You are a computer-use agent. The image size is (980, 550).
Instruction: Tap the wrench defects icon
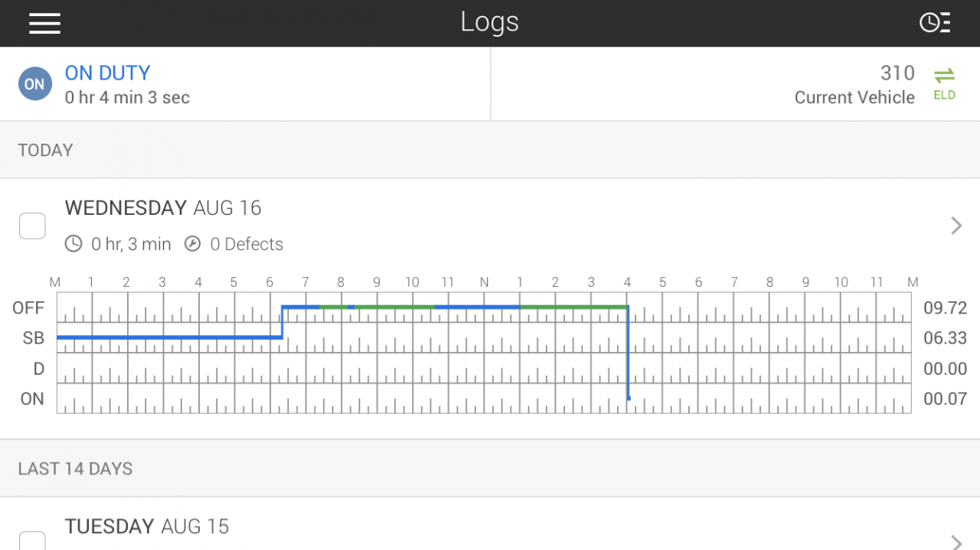click(x=192, y=244)
